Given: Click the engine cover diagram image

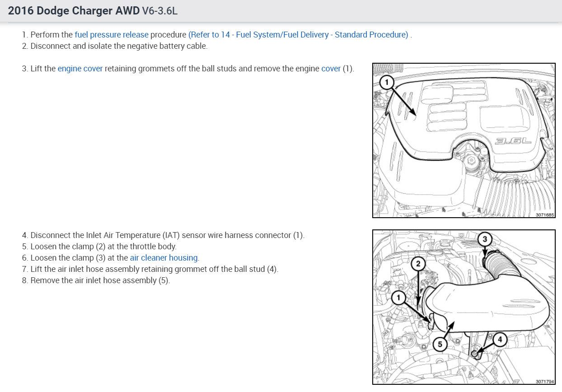Looking at the screenshot, I should (464, 140).
